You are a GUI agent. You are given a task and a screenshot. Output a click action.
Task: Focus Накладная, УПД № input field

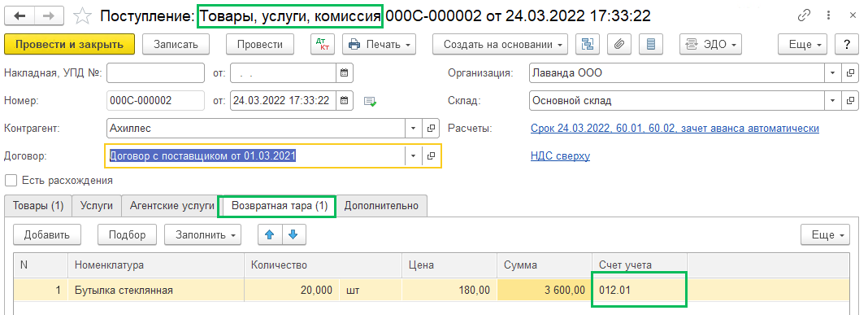(x=155, y=72)
